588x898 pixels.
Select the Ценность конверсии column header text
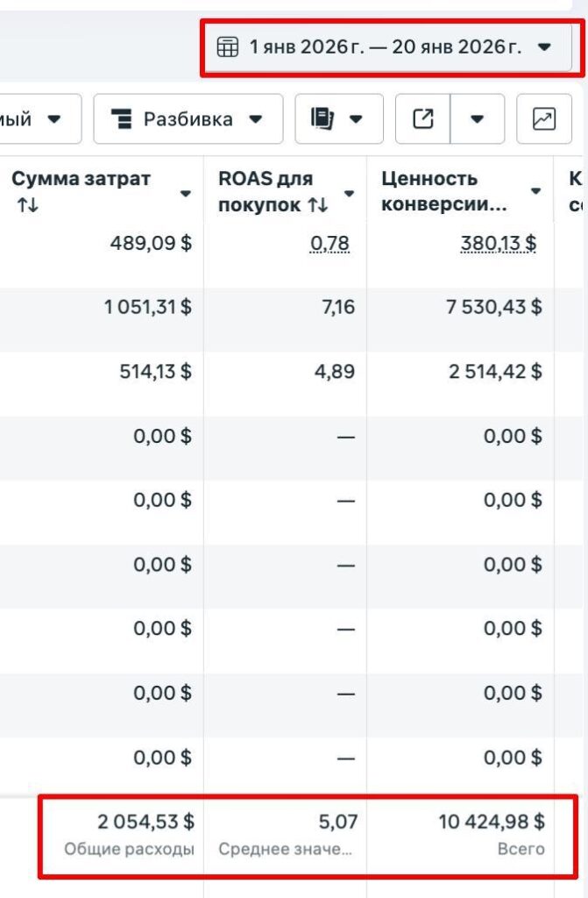(443, 192)
